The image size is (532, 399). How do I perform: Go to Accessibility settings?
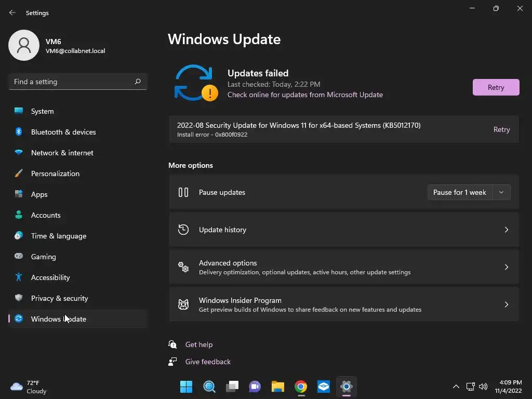(78, 277)
